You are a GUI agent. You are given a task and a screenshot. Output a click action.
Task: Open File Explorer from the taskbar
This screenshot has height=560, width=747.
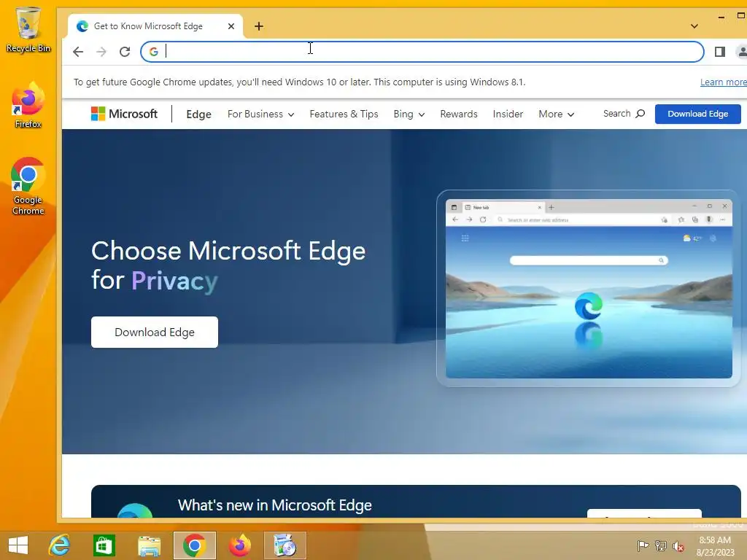point(149,545)
